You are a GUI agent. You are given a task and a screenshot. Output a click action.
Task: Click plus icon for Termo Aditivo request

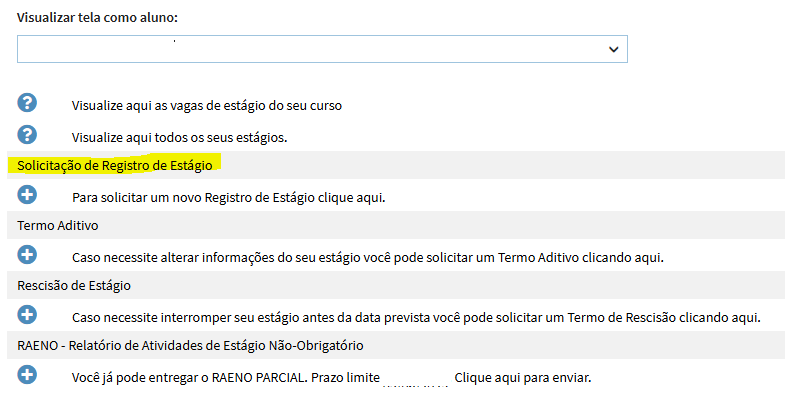coord(27,255)
